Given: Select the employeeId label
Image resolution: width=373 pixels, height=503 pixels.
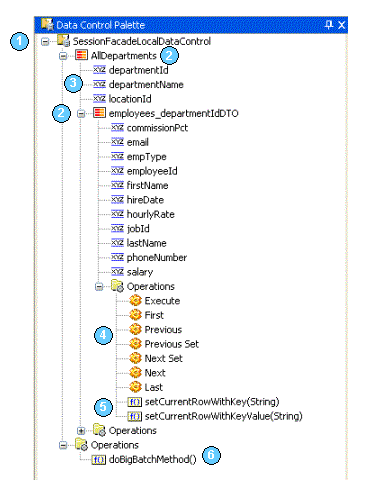Looking at the screenshot, I should [152, 171].
